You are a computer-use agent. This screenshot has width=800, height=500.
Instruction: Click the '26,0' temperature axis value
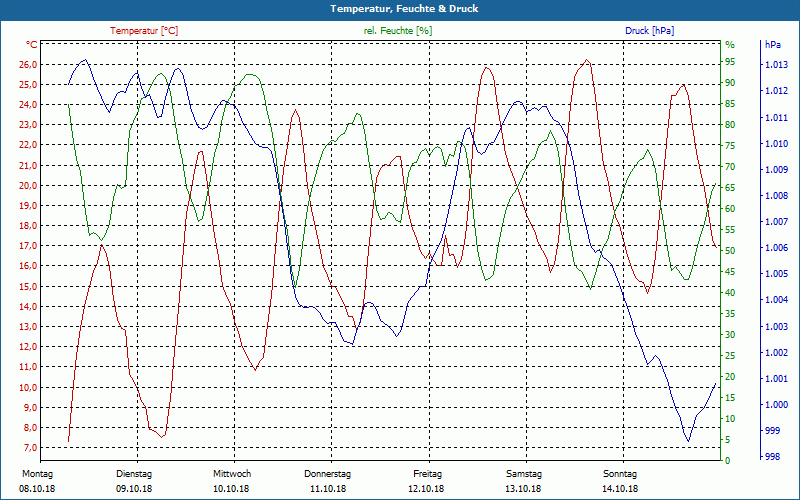coord(28,65)
